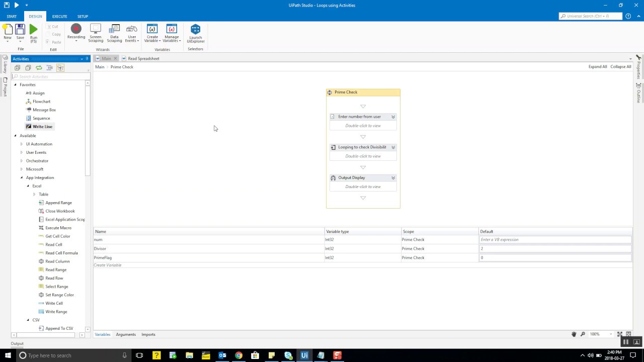Open the Manage Variables dropdown
The image size is (644, 362).
click(x=172, y=33)
